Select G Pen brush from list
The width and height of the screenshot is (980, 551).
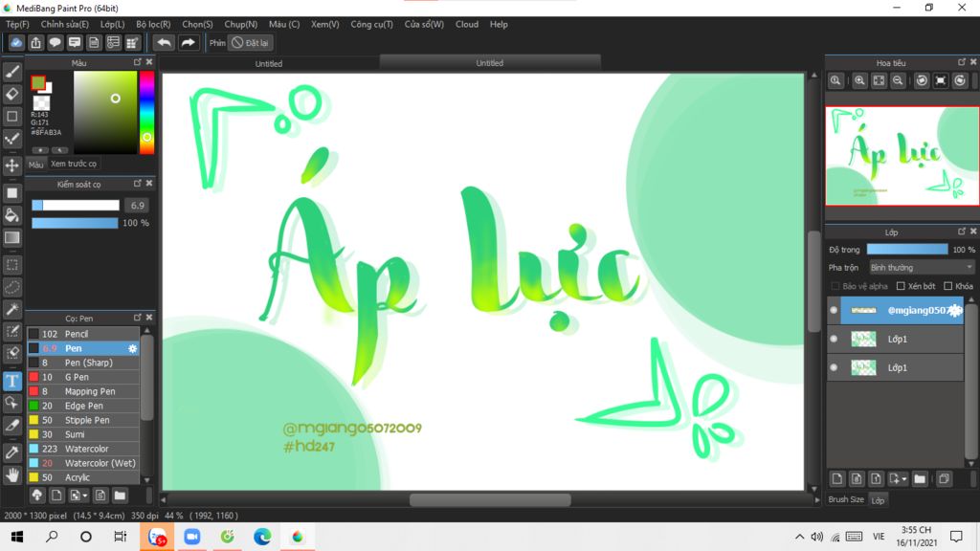point(83,377)
